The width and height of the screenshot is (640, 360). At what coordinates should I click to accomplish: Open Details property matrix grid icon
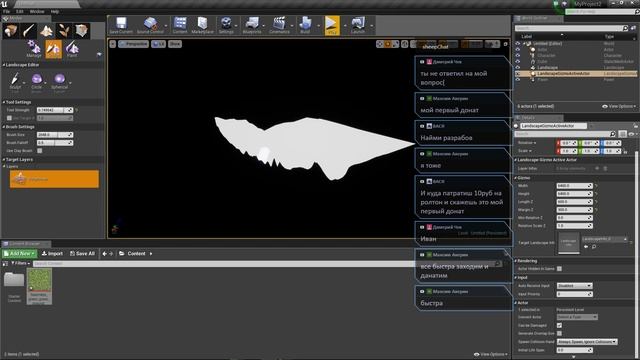coord(622,134)
